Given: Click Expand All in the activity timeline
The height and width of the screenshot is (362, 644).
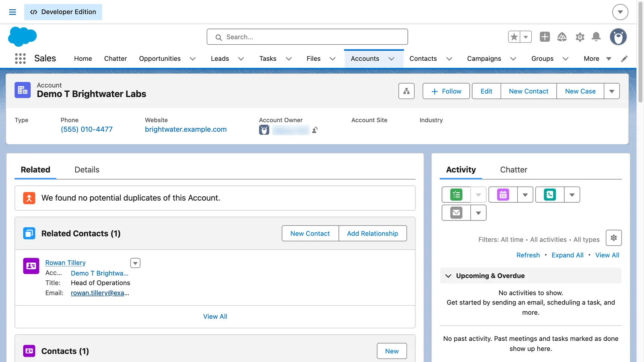Looking at the screenshot, I should point(567,255).
